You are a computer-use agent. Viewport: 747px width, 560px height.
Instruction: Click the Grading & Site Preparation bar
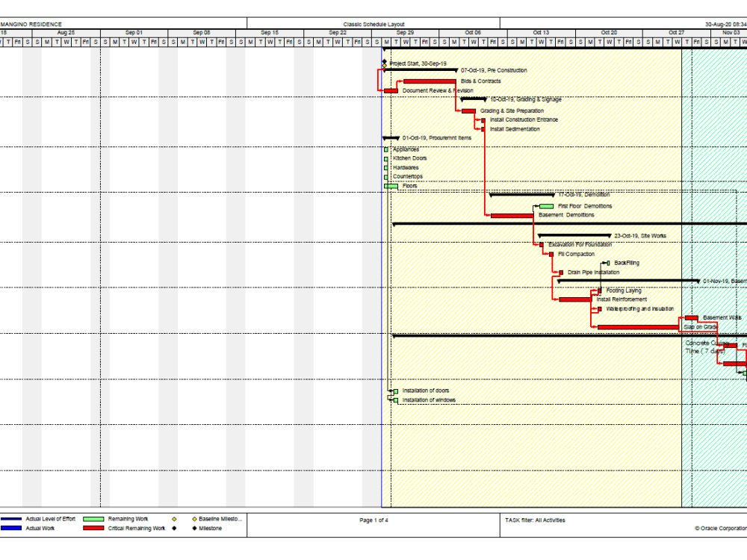pos(469,111)
